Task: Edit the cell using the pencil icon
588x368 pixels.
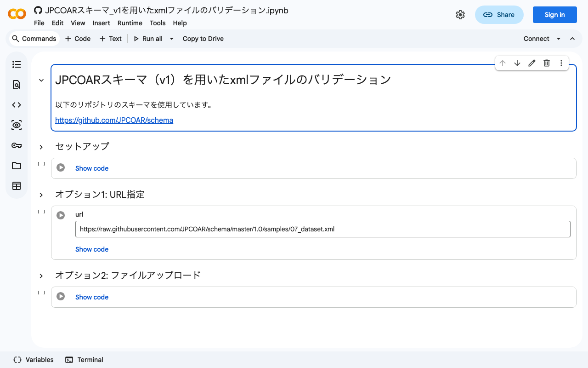Action: (532, 63)
